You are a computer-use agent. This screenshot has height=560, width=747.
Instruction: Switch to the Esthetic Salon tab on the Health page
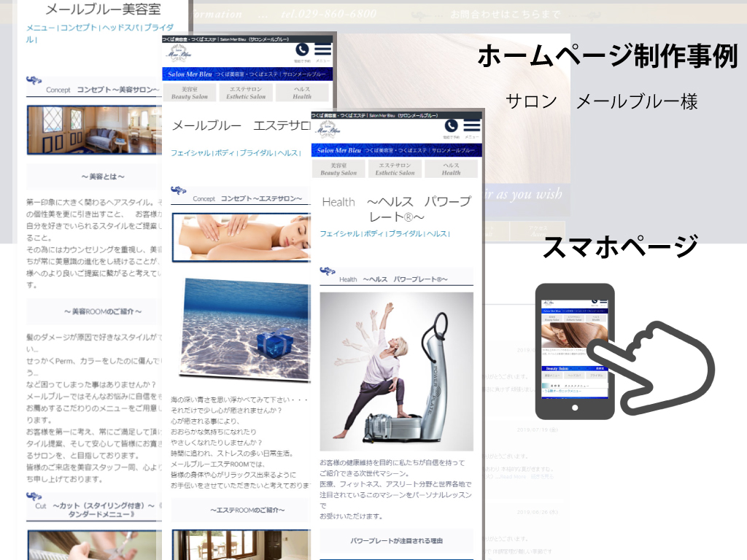pos(395,169)
